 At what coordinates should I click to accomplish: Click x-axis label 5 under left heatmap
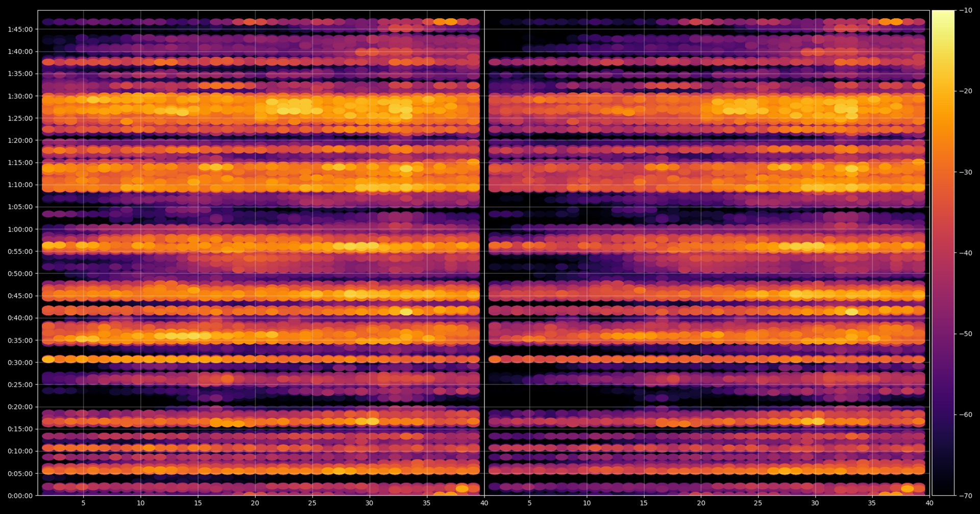tap(84, 503)
